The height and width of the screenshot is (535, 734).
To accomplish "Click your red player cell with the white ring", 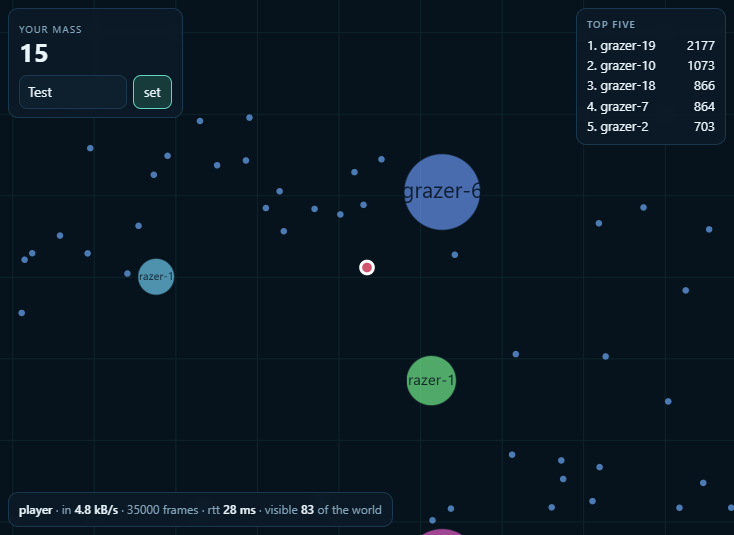I will (367, 267).
